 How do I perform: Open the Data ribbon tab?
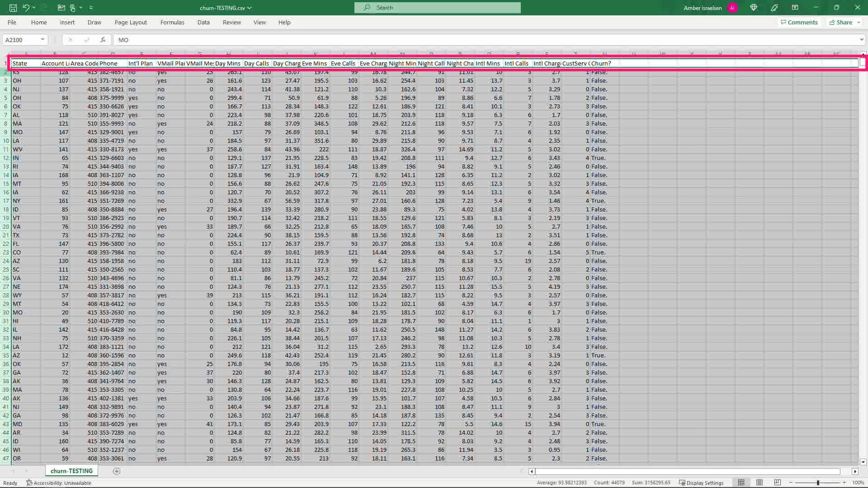tap(203, 22)
